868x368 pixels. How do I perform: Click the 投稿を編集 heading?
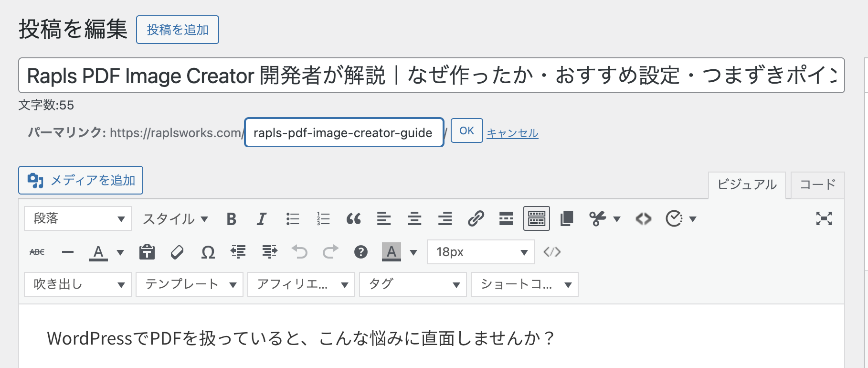click(73, 29)
